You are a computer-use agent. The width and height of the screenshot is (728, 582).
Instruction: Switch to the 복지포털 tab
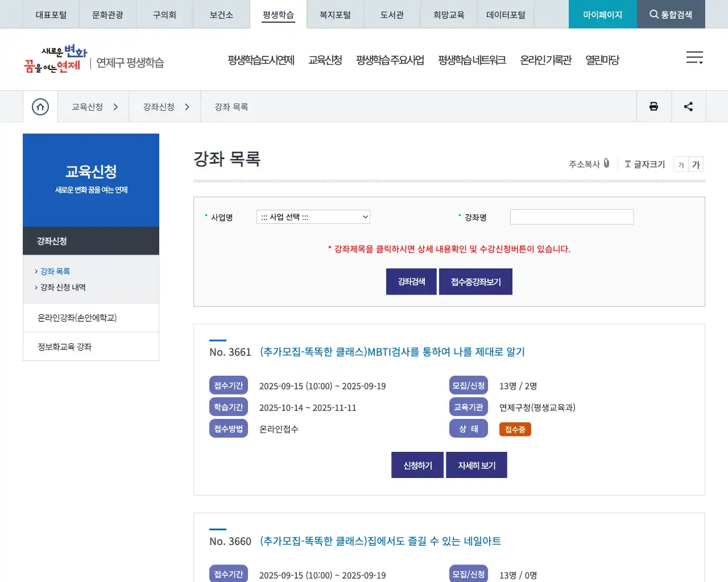334,14
